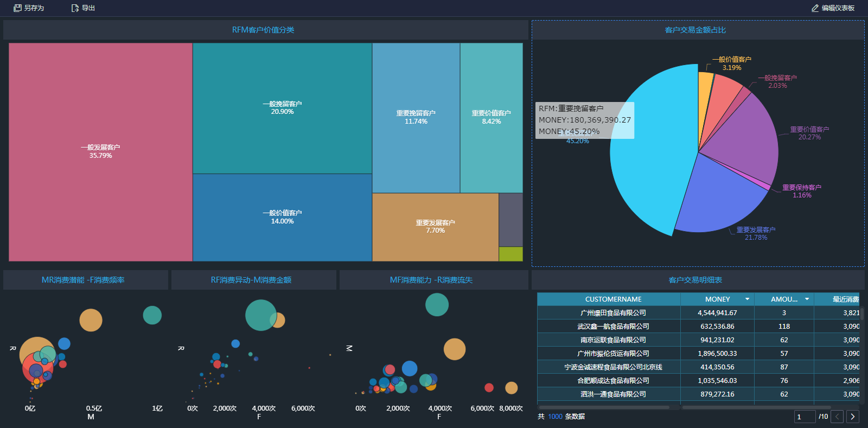The height and width of the screenshot is (428, 868).
Task: Go to next page arrow in table pager
Action: click(x=853, y=417)
